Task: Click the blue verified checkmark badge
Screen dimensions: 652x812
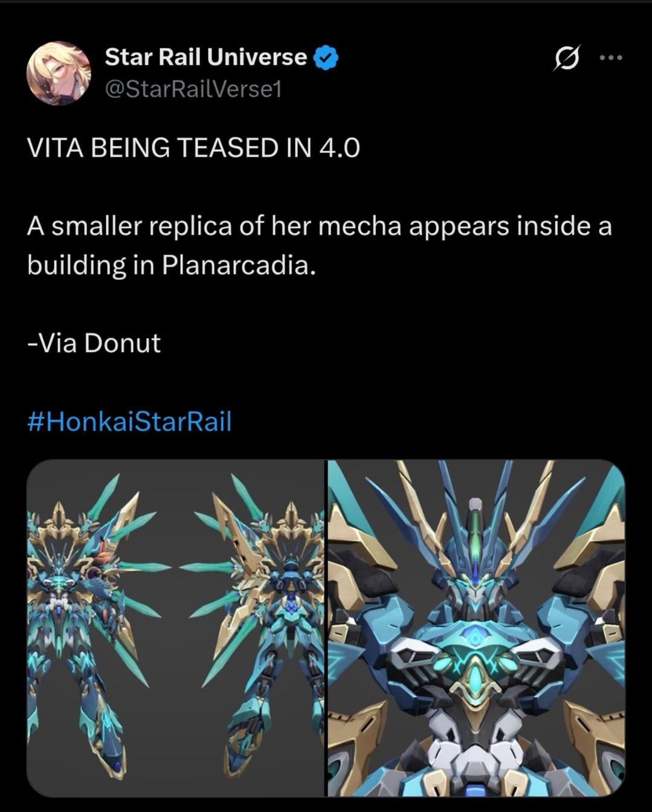Action: tap(326, 58)
